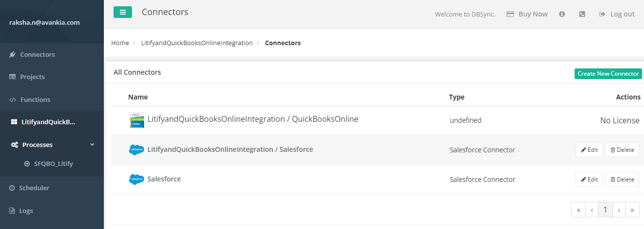This screenshot has width=644, height=229.
Task: Toggle the green hamburger menu button
Action: [122, 12]
